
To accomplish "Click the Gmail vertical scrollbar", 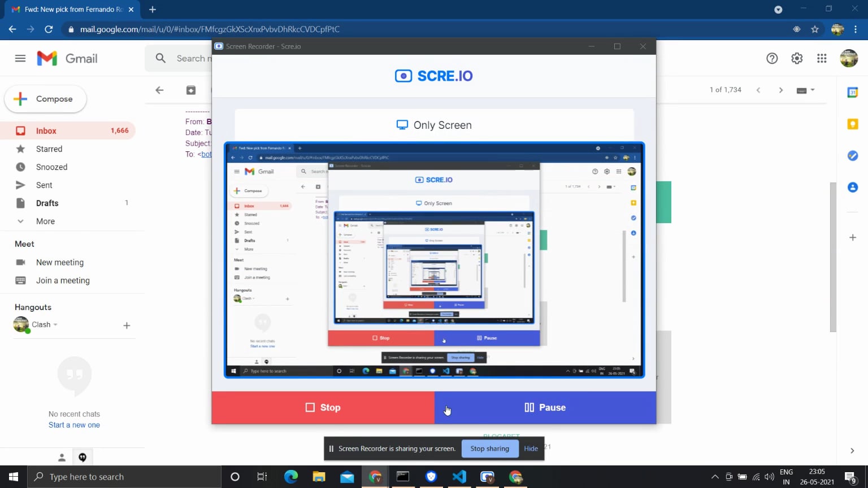I will (832, 257).
